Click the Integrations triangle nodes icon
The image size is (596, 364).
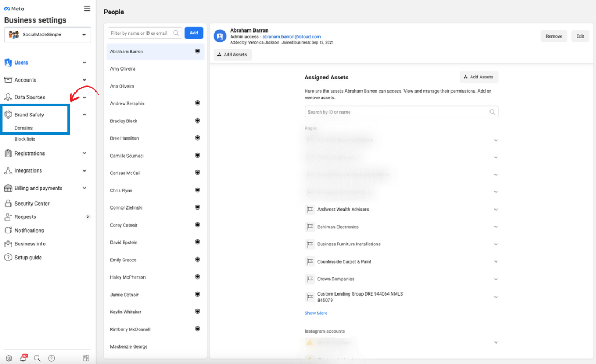coord(8,170)
